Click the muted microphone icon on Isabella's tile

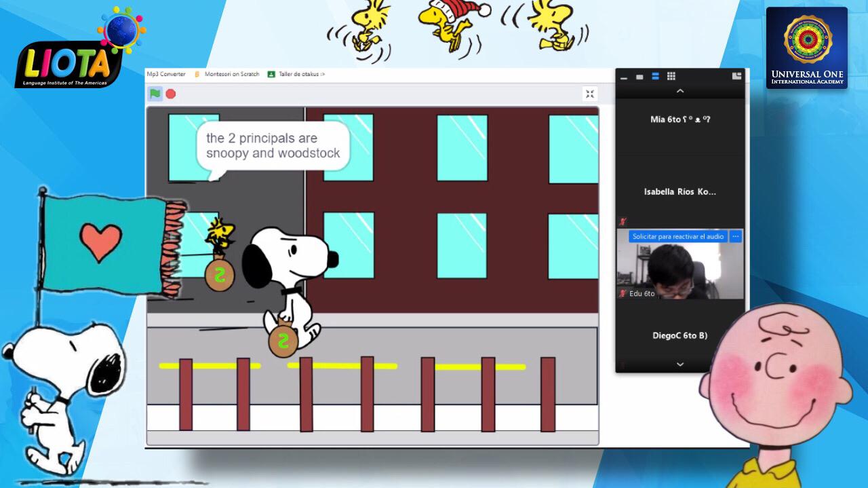pyautogui.click(x=623, y=222)
